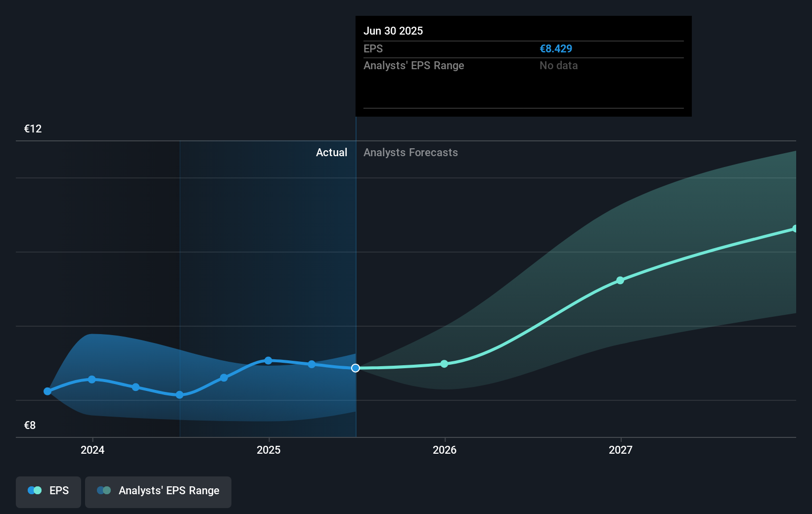Collapse the Analysts' EPS Range row in tooltip
Viewport: 812px width, 514px height.
click(x=413, y=65)
